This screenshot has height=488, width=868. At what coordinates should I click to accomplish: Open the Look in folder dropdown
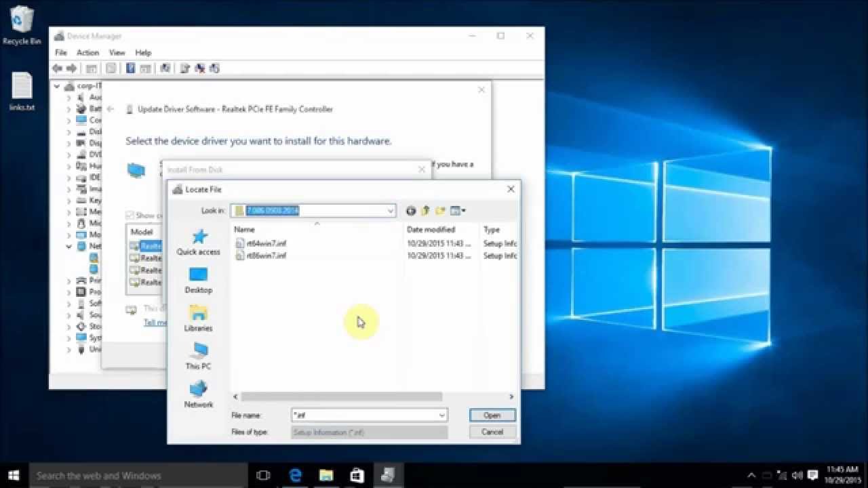click(x=391, y=211)
